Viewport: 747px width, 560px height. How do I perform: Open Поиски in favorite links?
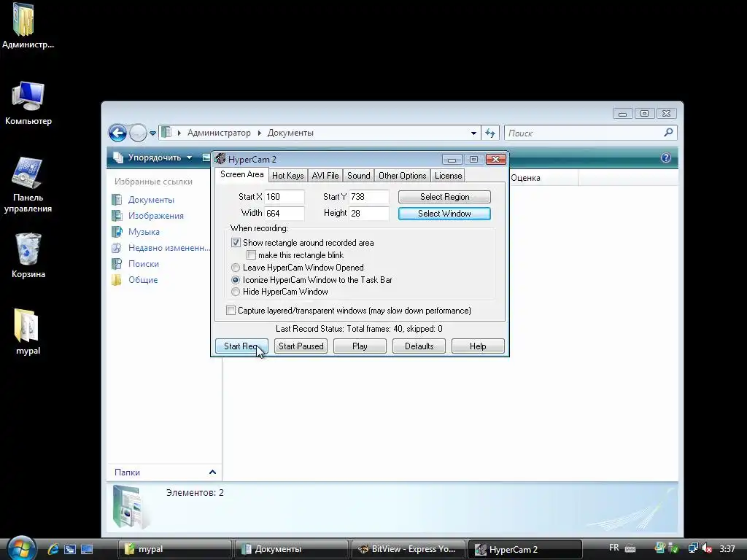pyautogui.click(x=144, y=264)
